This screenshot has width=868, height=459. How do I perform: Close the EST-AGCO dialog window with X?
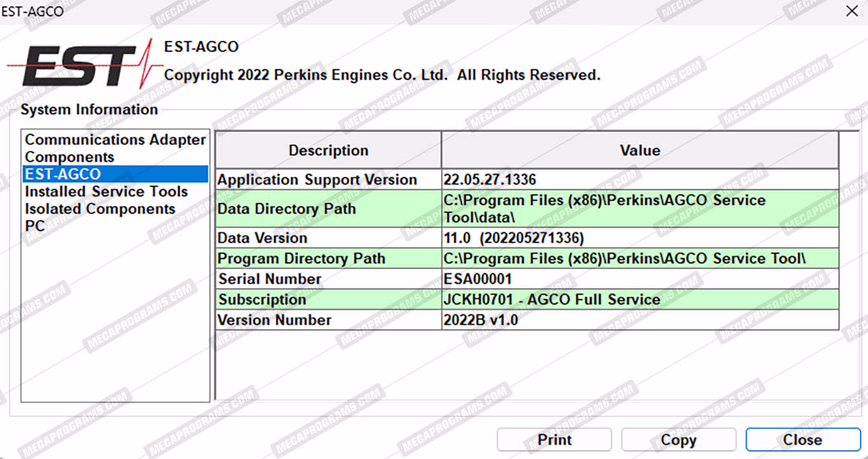852,11
